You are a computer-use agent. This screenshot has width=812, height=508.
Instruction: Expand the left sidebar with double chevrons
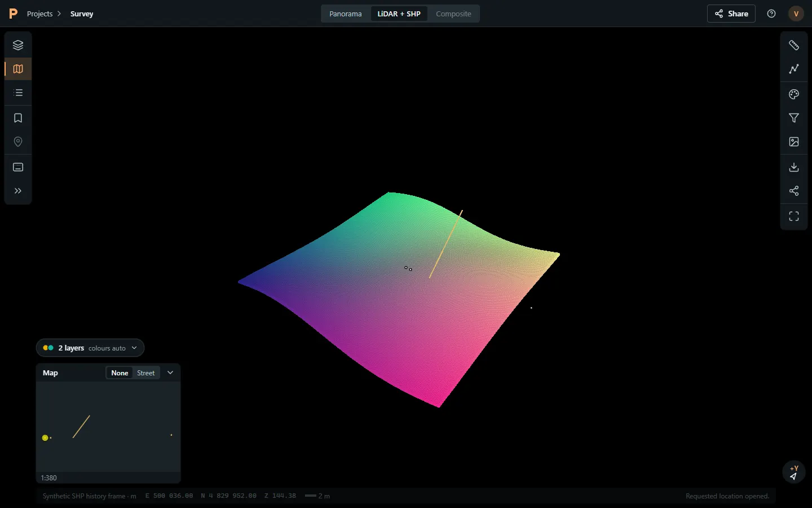tap(18, 191)
